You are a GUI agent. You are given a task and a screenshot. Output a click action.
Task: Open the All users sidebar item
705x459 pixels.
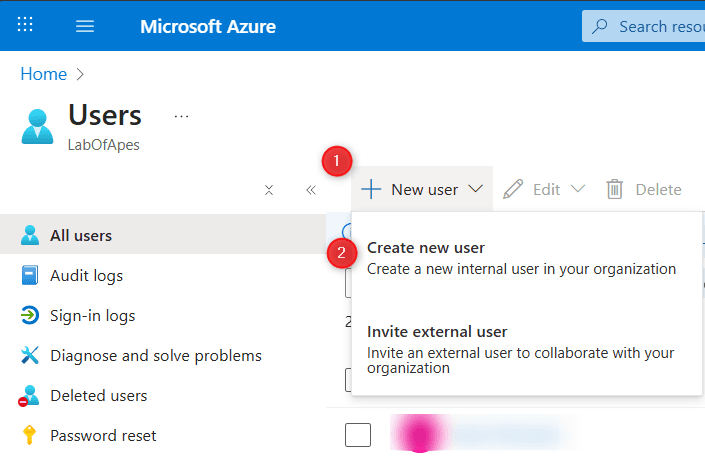[81, 236]
